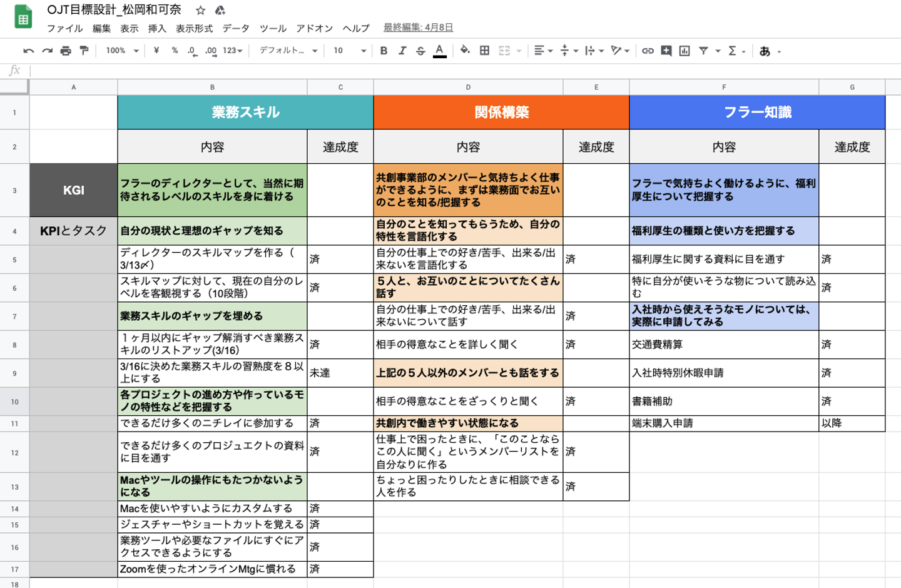Image resolution: width=901 pixels, height=588 pixels.
Task: Open the ヘルプ menu
Action: (x=356, y=28)
